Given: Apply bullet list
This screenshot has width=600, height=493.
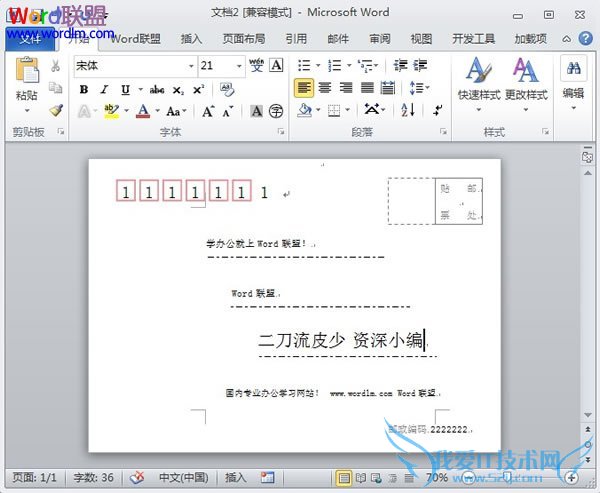Looking at the screenshot, I should pyautogui.click(x=304, y=65).
